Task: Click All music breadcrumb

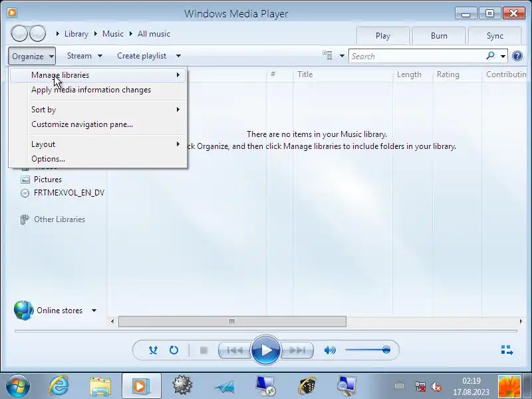Action: tap(154, 34)
